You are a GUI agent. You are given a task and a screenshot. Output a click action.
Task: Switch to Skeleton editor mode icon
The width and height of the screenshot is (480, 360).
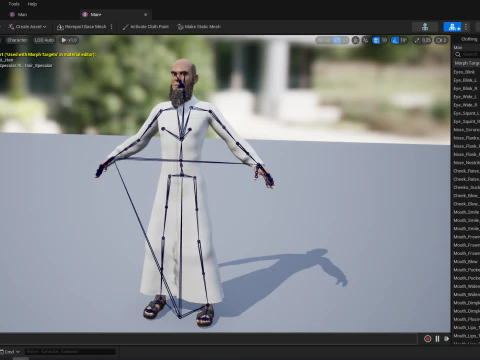425,27
